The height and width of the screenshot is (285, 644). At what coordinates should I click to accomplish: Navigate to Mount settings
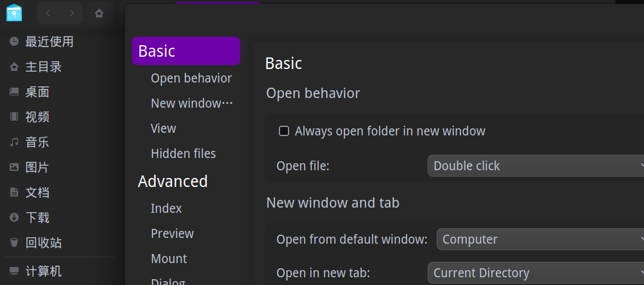pos(169,259)
